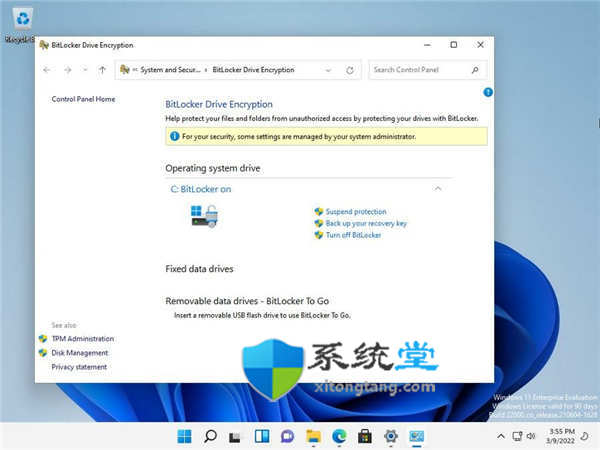Open taskbar Search
The height and width of the screenshot is (450, 600).
pyautogui.click(x=210, y=436)
